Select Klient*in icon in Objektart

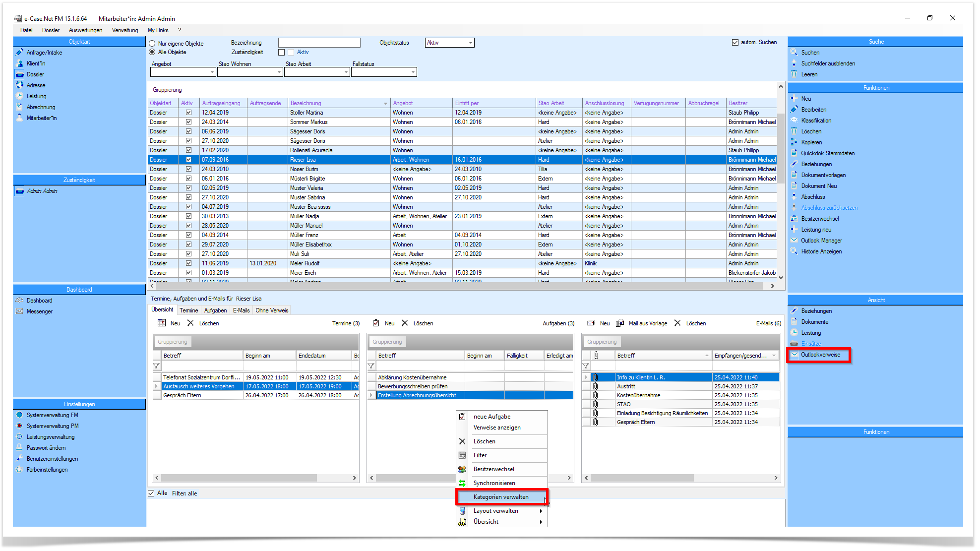19,63
